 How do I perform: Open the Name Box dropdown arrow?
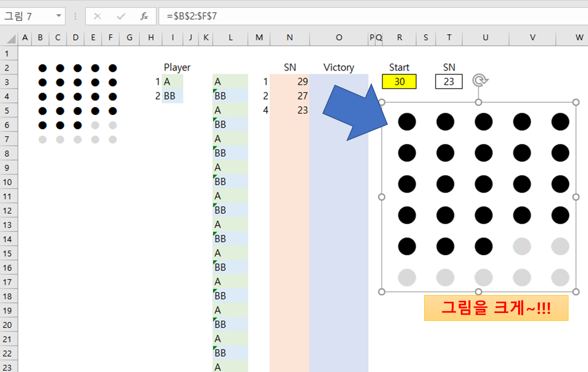coord(59,16)
